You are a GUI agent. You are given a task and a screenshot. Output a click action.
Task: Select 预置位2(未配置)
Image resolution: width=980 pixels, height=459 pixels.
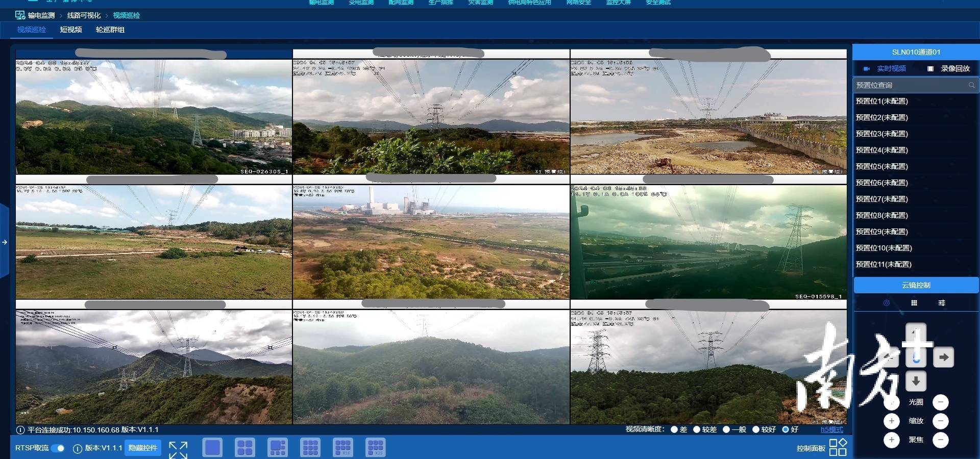(x=882, y=117)
